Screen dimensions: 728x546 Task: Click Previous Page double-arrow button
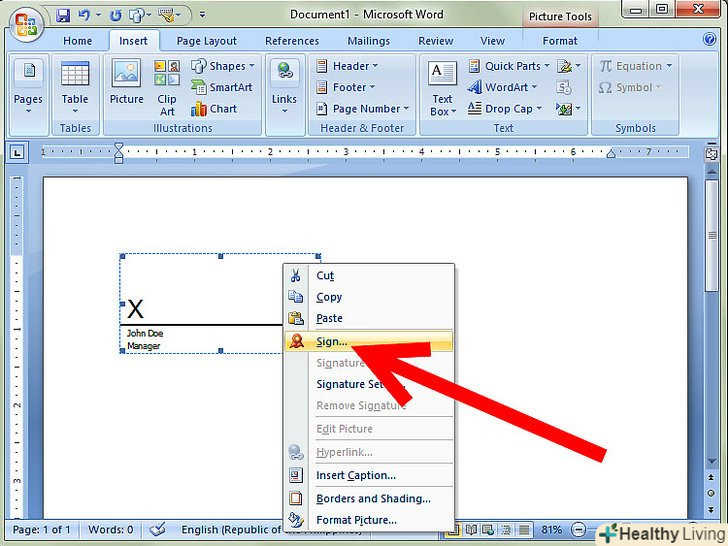711,477
